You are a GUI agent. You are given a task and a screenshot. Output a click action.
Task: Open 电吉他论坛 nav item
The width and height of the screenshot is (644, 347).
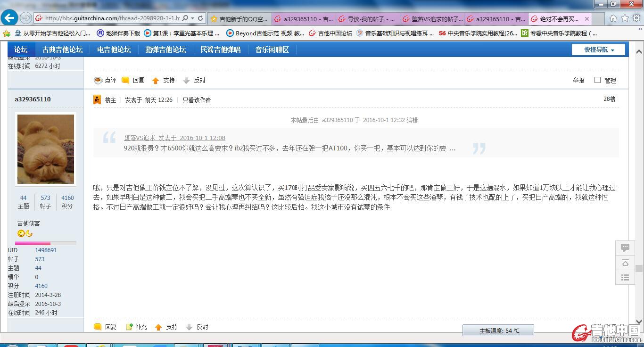coord(114,50)
